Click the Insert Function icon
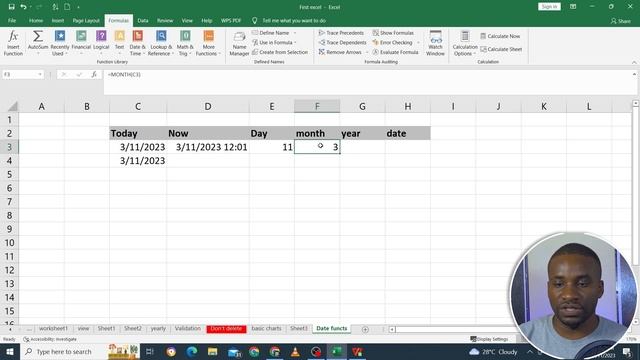 pyautogui.click(x=13, y=43)
